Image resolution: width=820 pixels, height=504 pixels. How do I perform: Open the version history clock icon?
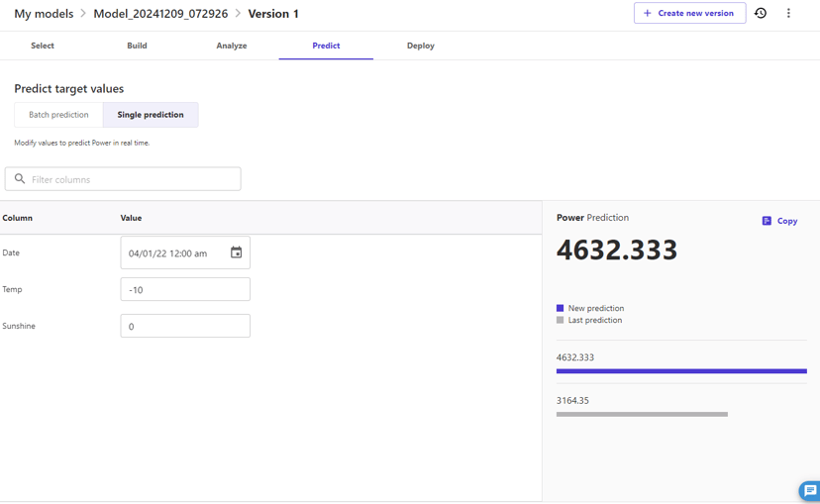coord(761,13)
